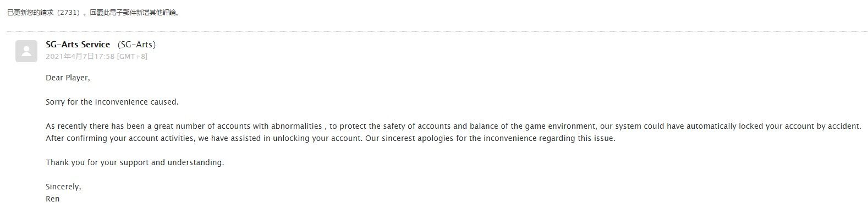Click the SG-Arts Service sender name
The width and height of the screenshot is (868, 218).
click(78, 45)
